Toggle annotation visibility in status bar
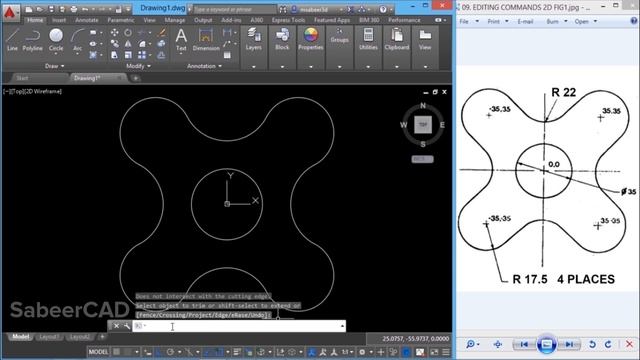 311,352
